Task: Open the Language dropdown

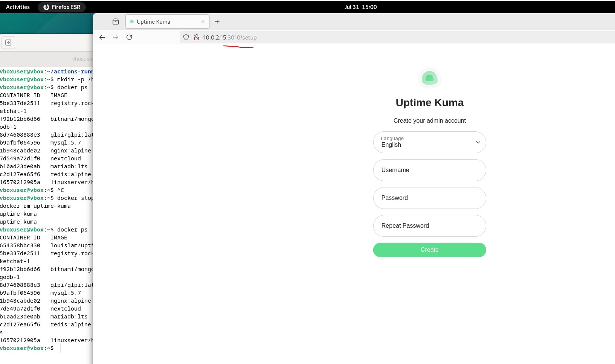Action: (429, 142)
